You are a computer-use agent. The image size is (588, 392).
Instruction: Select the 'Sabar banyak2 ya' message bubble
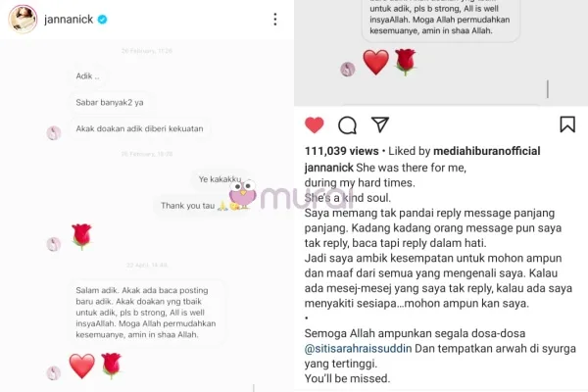point(110,102)
